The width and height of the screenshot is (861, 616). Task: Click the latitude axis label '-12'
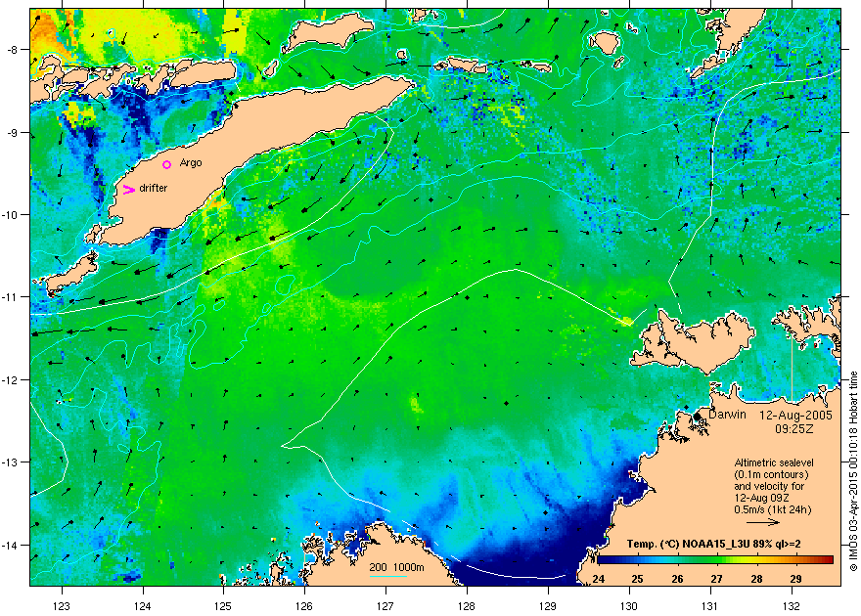(x=11, y=379)
